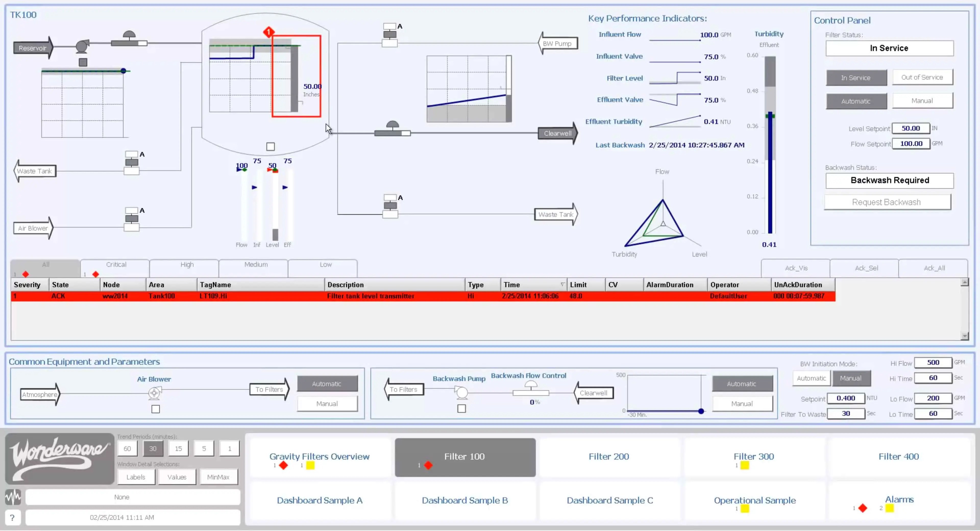Click the red alarm diamond on filter tank

click(x=268, y=32)
